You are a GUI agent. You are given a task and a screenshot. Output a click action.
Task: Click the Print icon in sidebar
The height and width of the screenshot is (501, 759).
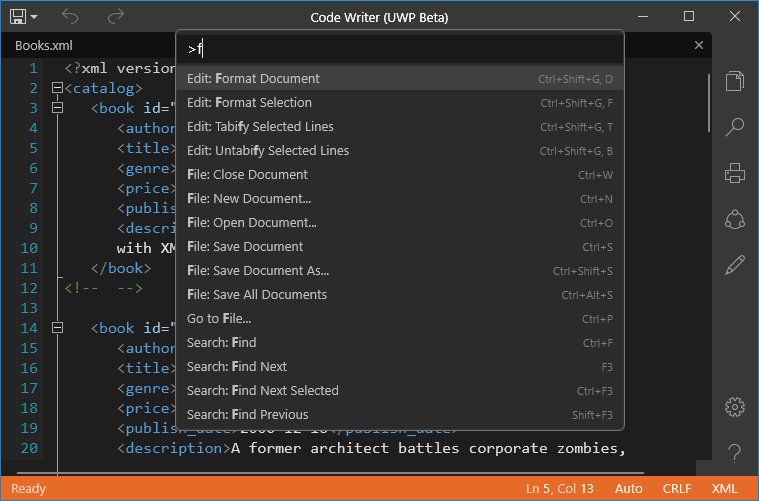(x=734, y=173)
